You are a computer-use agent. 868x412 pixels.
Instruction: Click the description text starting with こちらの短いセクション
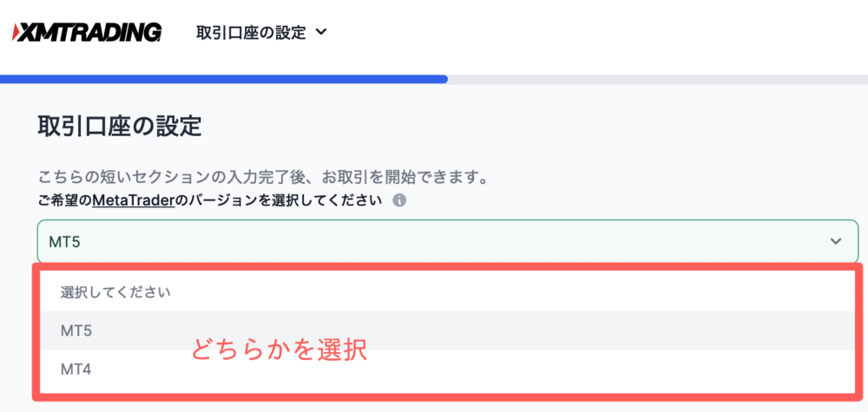(x=265, y=179)
